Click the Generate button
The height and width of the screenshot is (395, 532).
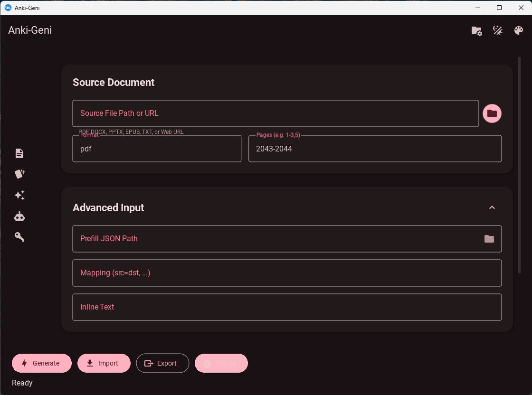[x=42, y=363]
